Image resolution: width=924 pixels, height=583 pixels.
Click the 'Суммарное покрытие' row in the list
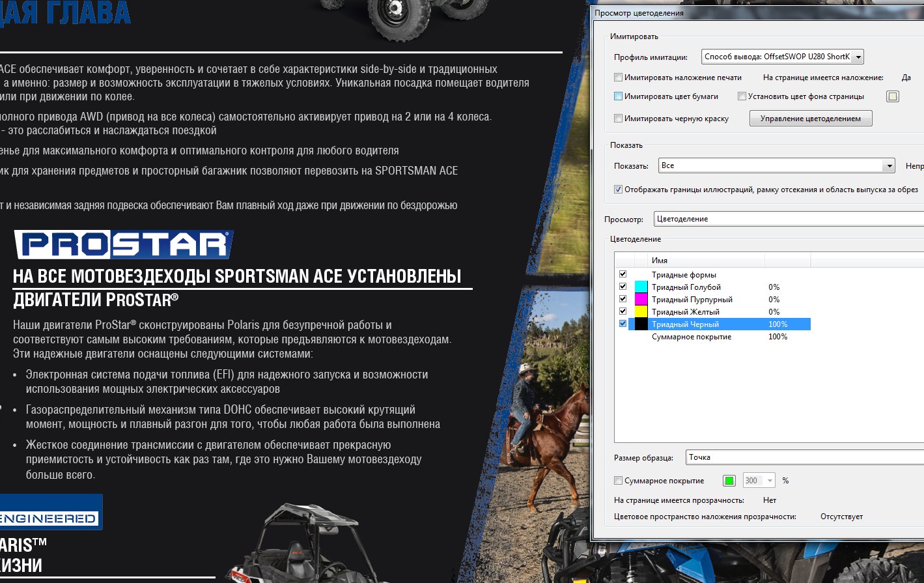[713, 337]
